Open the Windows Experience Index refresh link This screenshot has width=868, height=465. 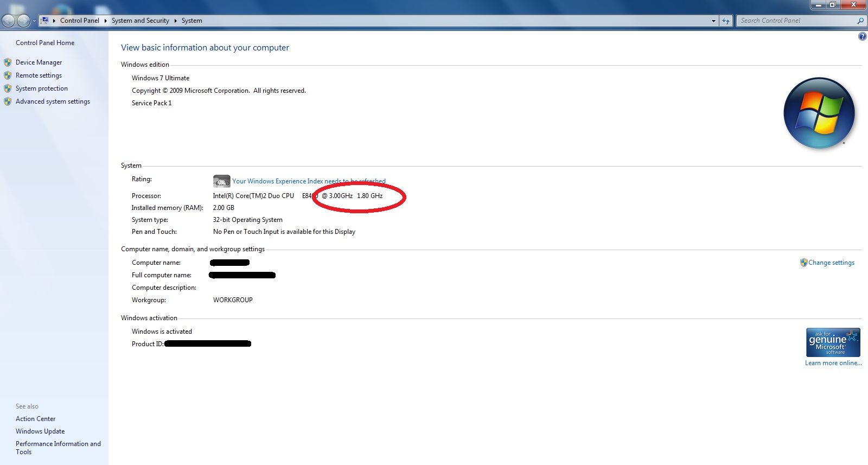click(x=309, y=181)
